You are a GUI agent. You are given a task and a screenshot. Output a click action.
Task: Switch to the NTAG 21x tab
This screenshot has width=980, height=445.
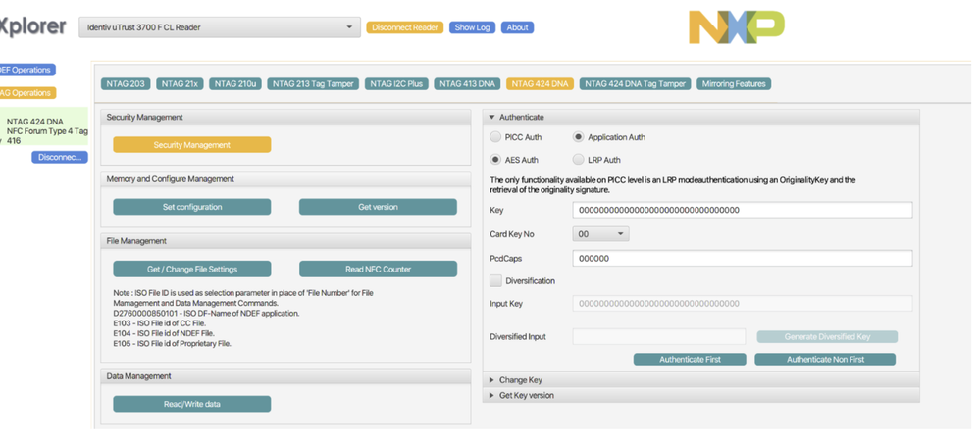click(x=180, y=83)
